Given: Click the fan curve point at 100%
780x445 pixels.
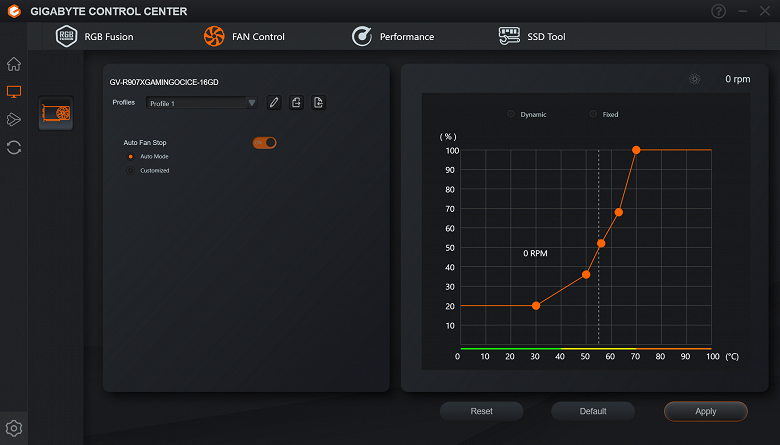Looking at the screenshot, I should [636, 150].
